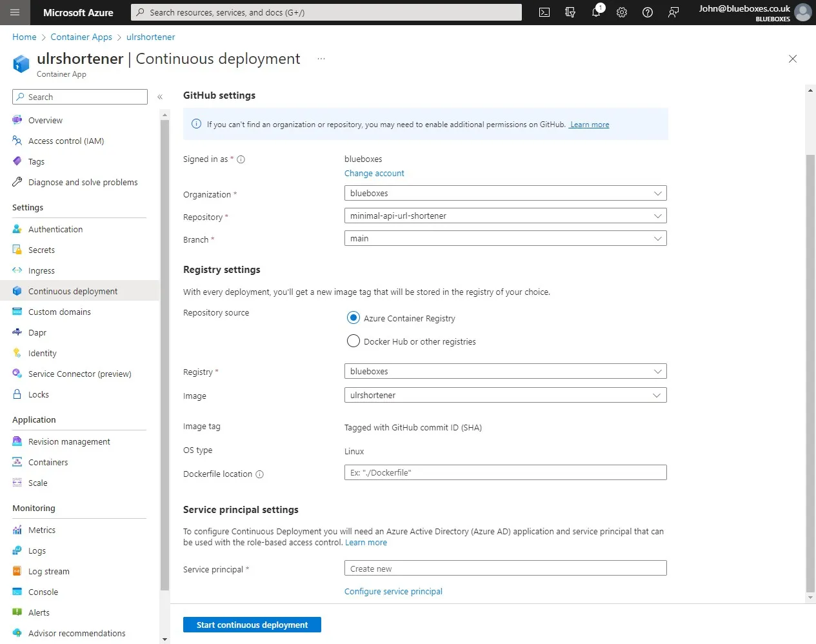Click the Locks padlock icon
This screenshot has width=816, height=644.
(x=17, y=394)
